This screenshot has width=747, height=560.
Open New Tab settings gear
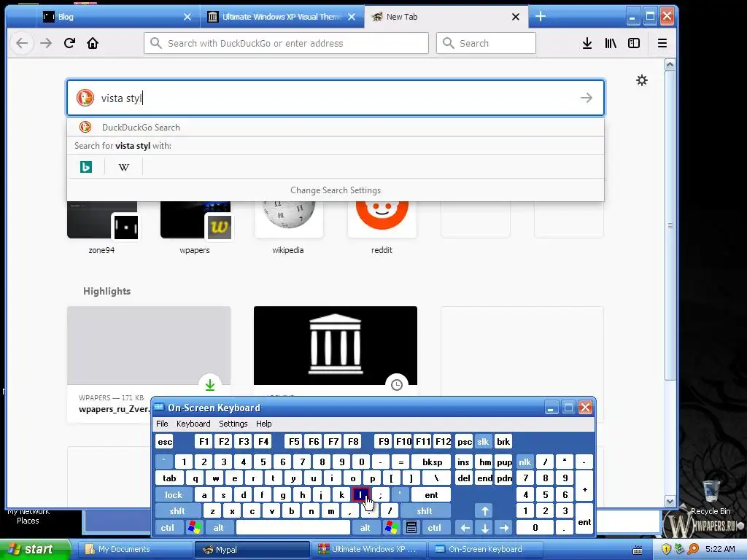click(642, 80)
